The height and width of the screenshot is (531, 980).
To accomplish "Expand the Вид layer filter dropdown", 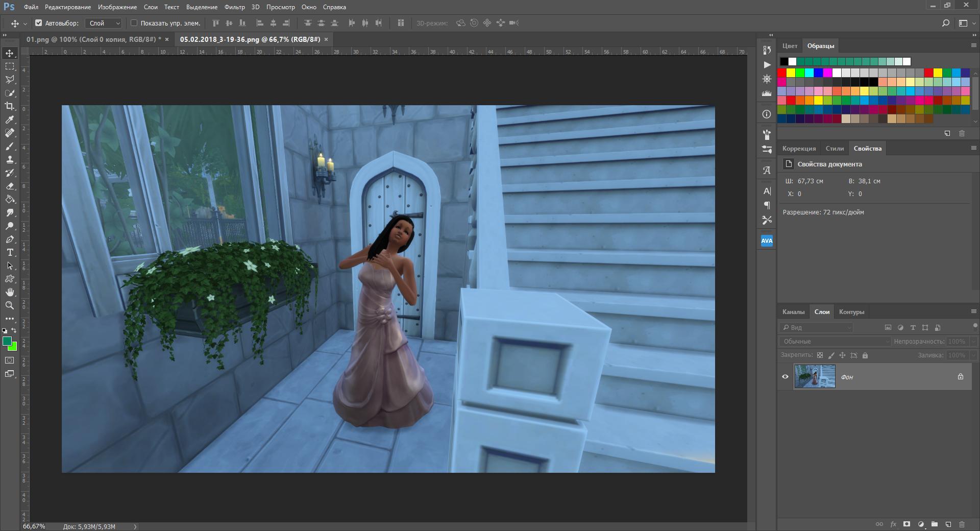I will point(817,327).
